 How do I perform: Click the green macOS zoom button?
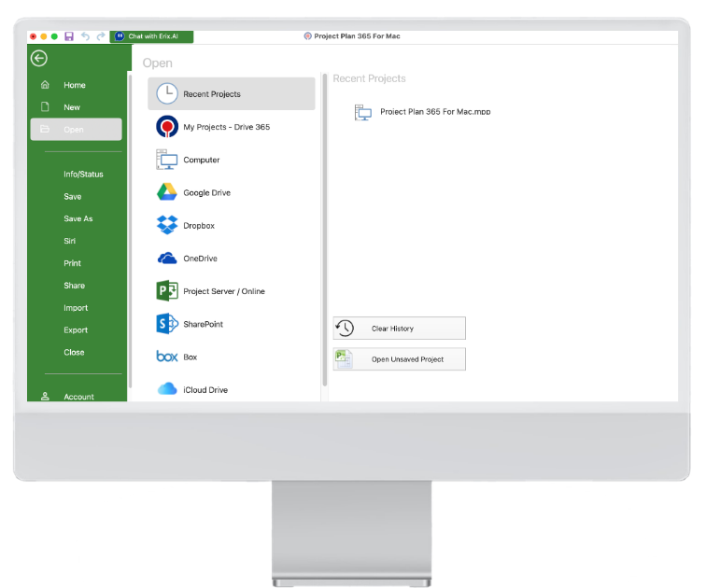click(x=54, y=36)
